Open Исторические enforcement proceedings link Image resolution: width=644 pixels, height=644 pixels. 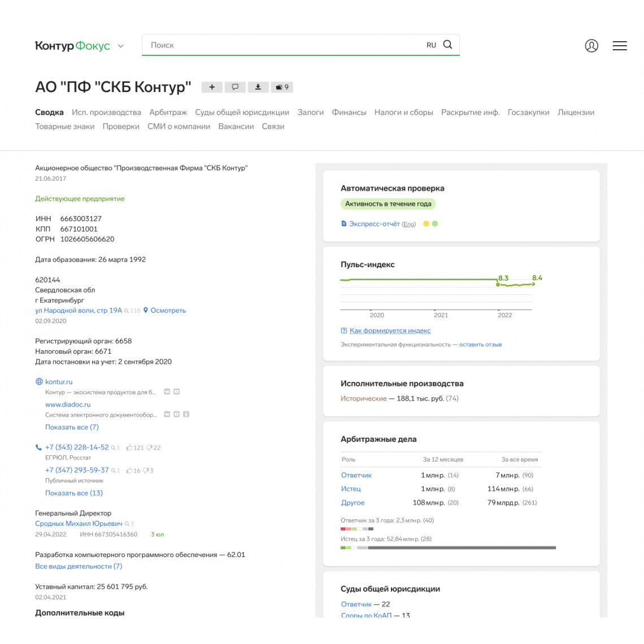(363, 398)
